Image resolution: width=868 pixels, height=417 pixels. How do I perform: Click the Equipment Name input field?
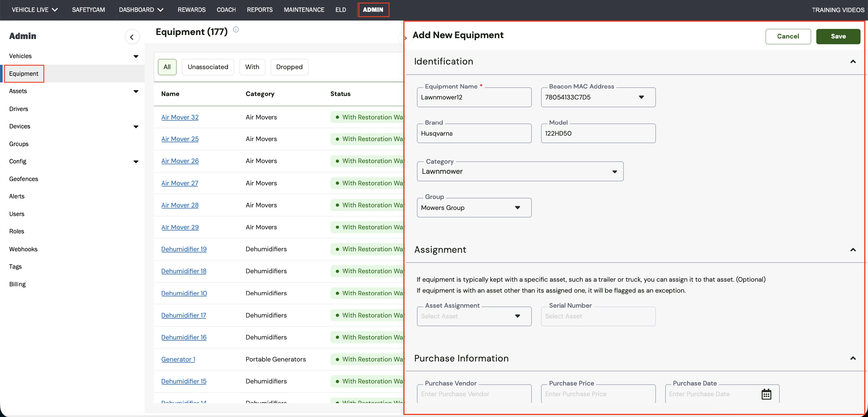coord(474,97)
